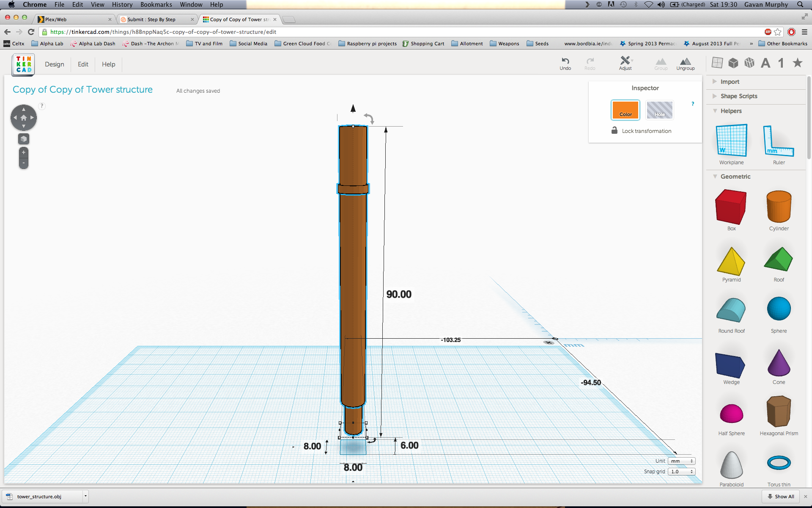Viewport: 812px width, 508px height.
Task: Select the letter A shapes icon
Action: coord(765,63)
